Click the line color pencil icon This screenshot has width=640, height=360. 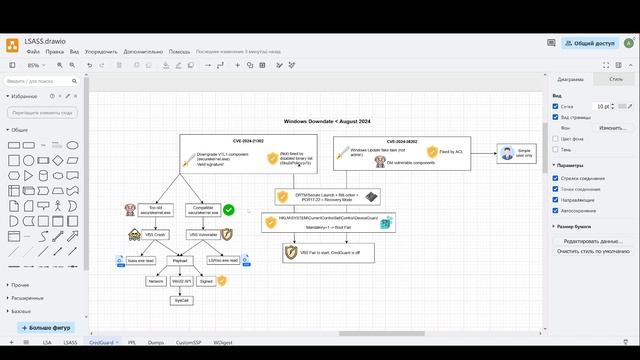tap(178, 65)
